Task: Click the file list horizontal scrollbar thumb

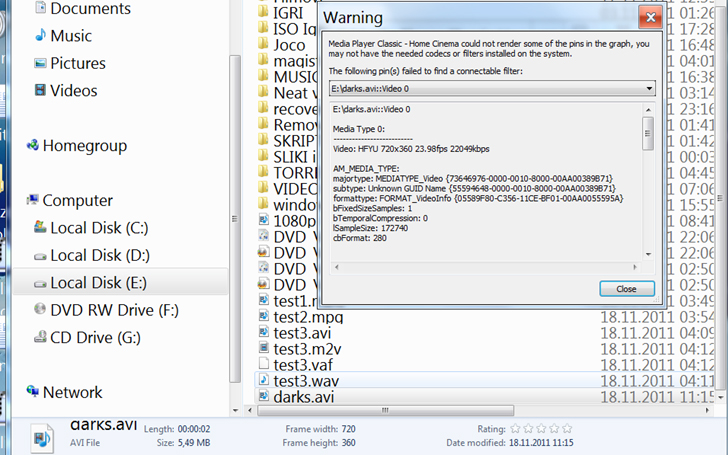Action: click(385, 410)
